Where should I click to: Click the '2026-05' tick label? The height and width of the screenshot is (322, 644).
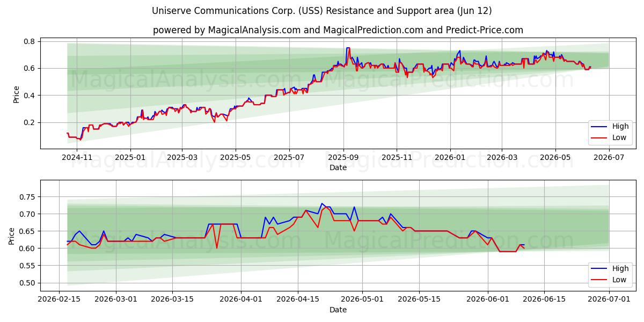(555, 157)
